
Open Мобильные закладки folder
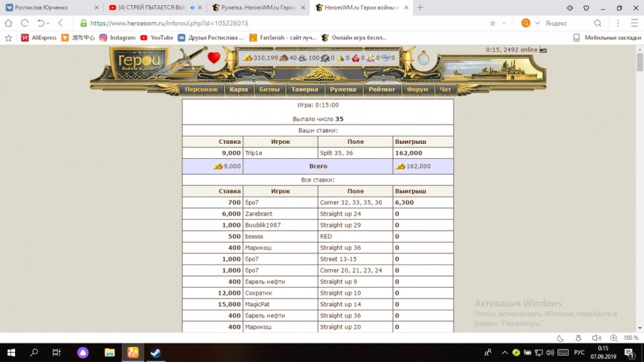point(607,37)
